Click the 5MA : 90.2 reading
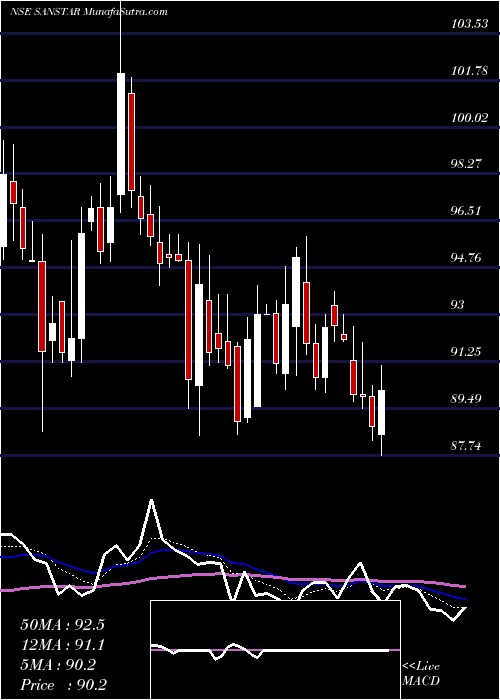Screen dimensions: 500x700 [x=58, y=665]
